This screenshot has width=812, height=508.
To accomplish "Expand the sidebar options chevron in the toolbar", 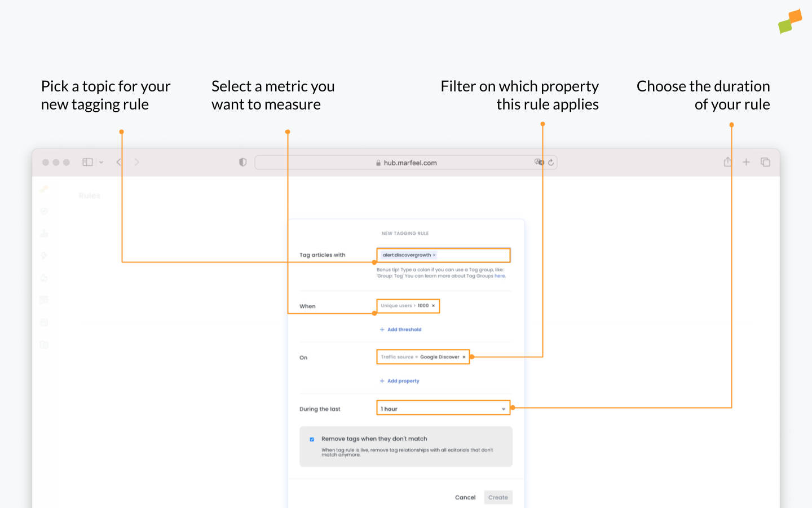I will [x=100, y=162].
